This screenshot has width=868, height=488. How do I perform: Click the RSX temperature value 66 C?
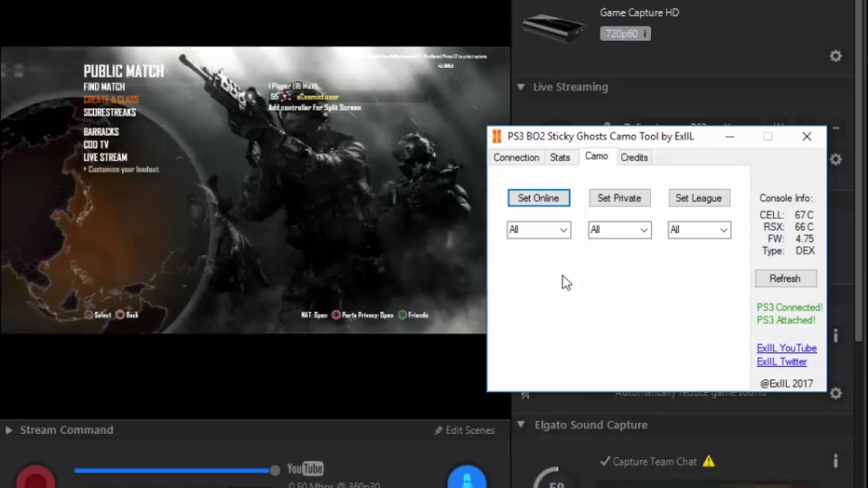point(804,227)
